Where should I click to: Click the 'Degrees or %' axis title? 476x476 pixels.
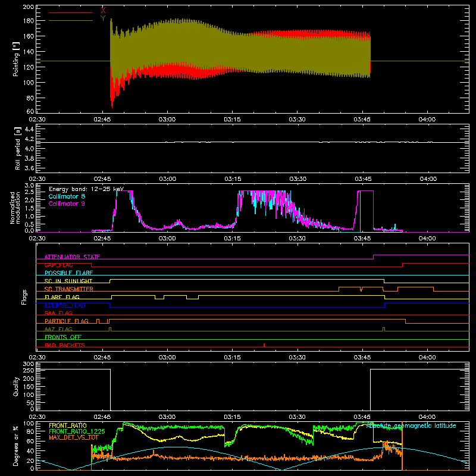[16, 446]
